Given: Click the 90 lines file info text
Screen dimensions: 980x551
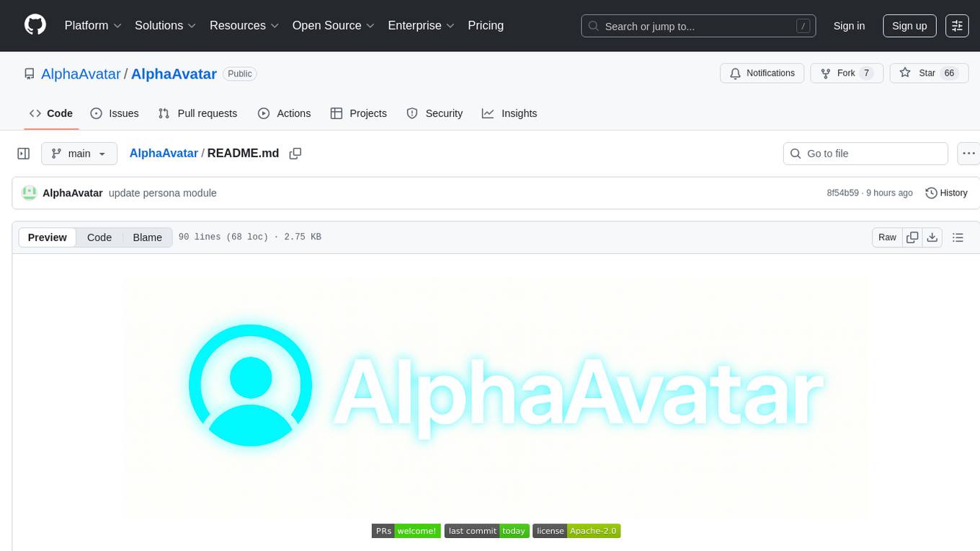Looking at the screenshot, I should tap(249, 237).
